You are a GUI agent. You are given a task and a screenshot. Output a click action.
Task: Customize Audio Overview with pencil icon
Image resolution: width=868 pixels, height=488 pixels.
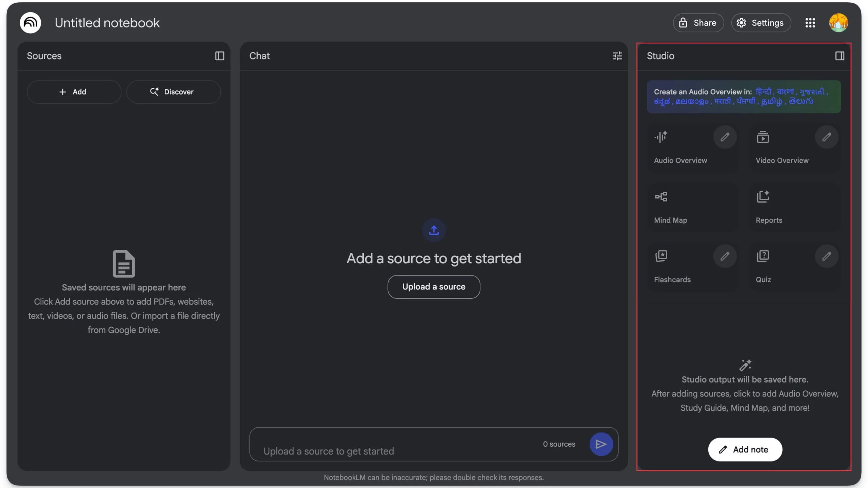725,137
